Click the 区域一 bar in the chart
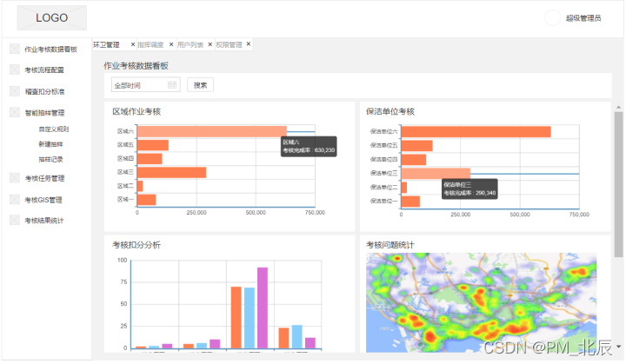 click(147, 200)
